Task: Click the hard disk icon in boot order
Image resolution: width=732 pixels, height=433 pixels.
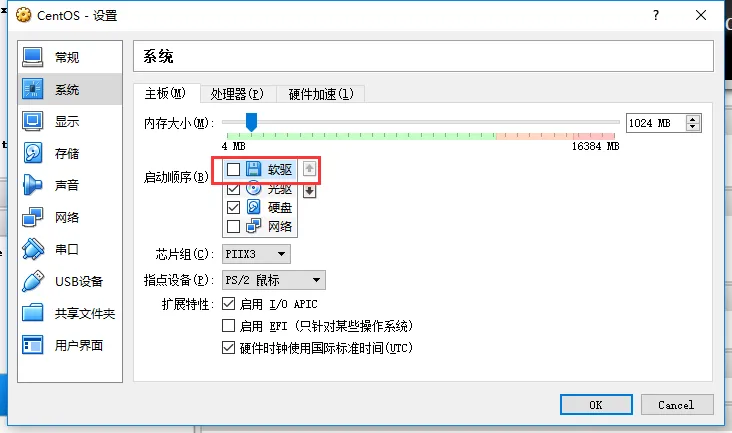Action: click(x=253, y=207)
